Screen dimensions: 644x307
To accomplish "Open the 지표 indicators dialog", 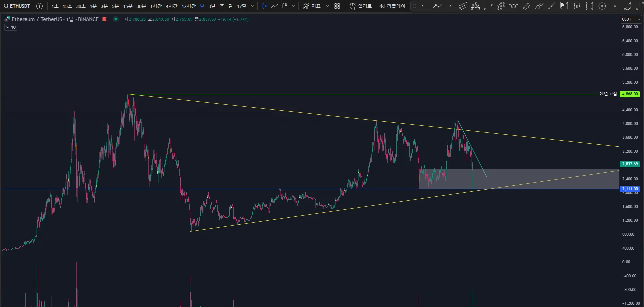I will 312,6.
